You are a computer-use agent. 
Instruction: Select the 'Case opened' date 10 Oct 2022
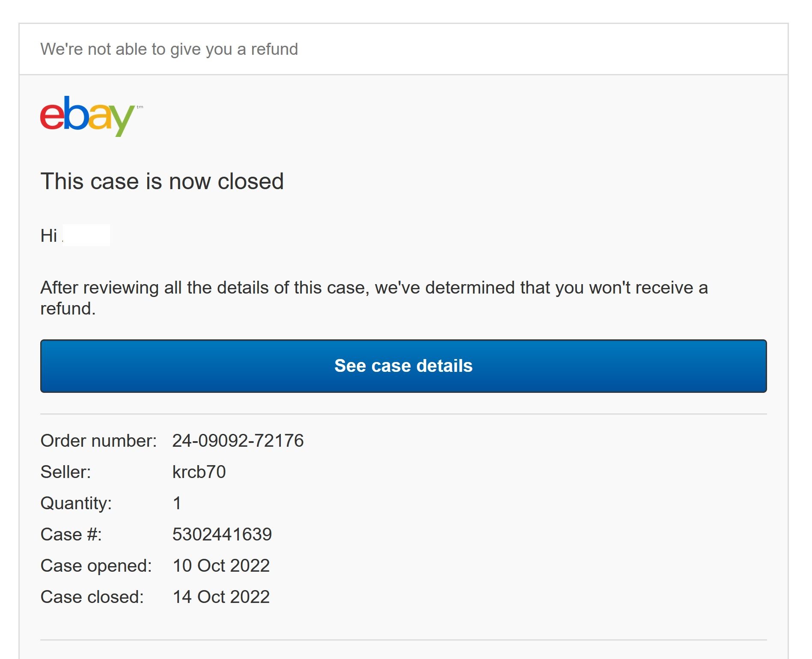220,565
